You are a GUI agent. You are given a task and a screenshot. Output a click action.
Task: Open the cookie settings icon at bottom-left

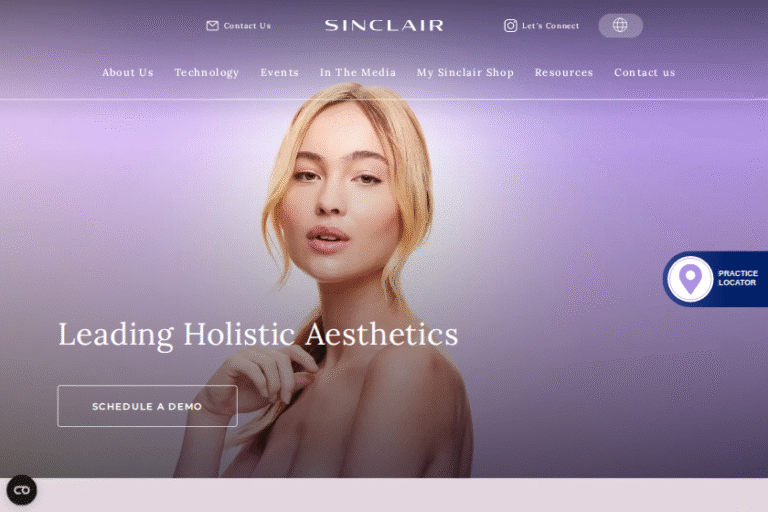(x=22, y=489)
